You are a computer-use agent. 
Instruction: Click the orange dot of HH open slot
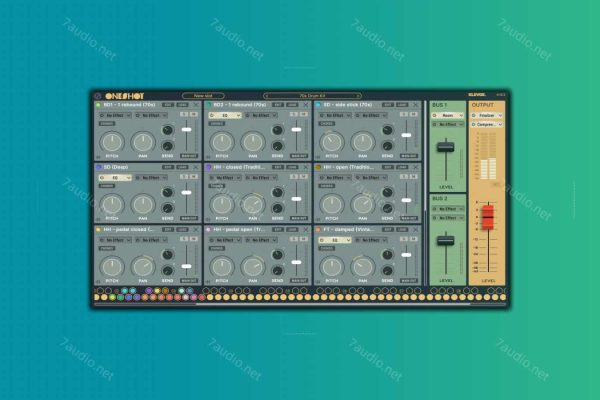coord(318,167)
